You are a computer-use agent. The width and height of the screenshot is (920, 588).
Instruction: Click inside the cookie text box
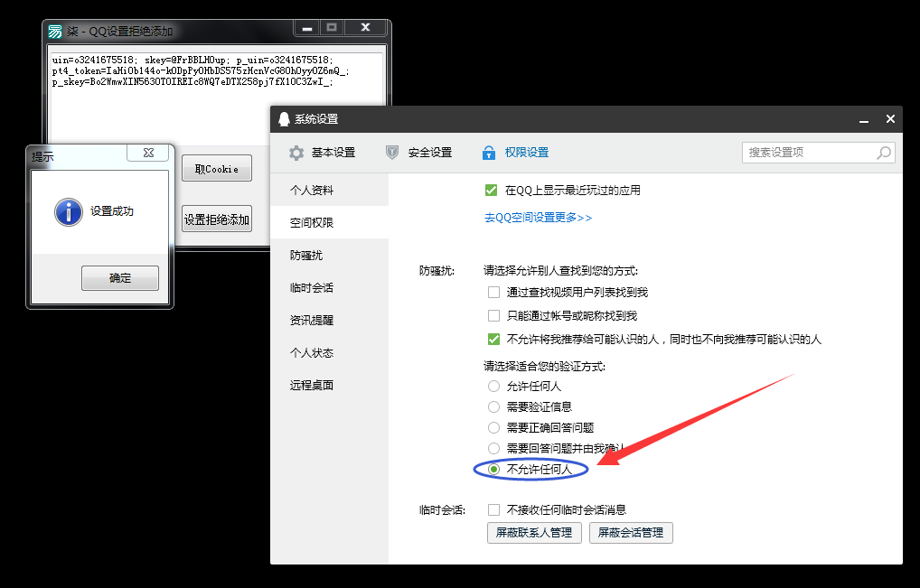pos(217,97)
